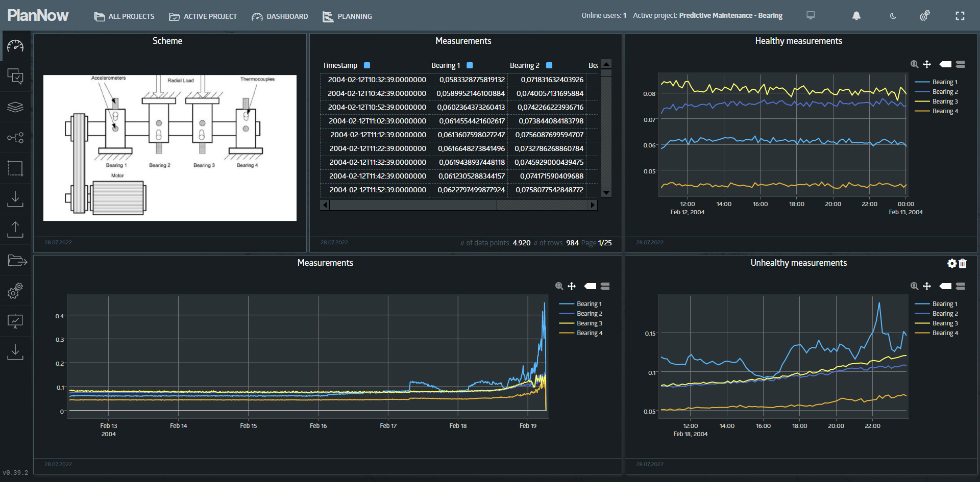The image size is (980, 482).
Task: Delete the Unhealthy measurements widget via trash icon
Action: 963,263
